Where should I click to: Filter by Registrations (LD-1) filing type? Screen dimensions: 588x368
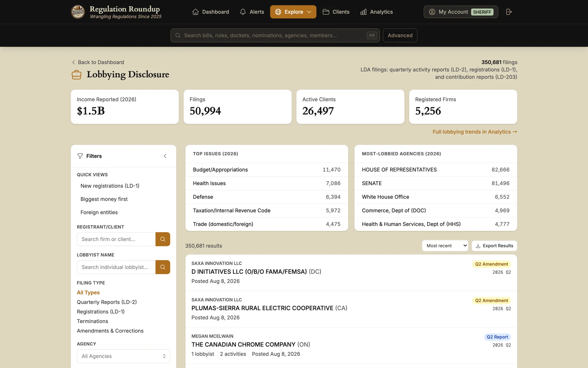pyautogui.click(x=101, y=312)
